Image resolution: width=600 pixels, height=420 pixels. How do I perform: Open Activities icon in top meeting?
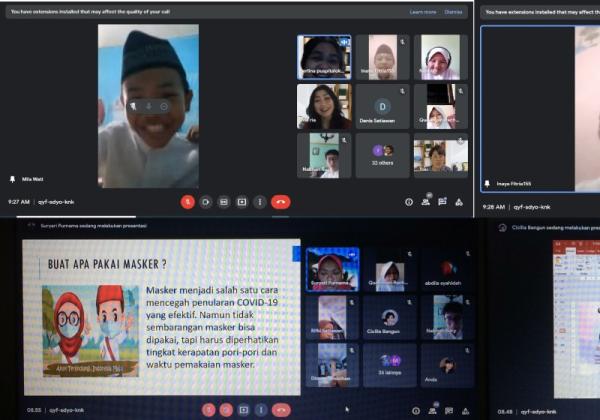459,202
